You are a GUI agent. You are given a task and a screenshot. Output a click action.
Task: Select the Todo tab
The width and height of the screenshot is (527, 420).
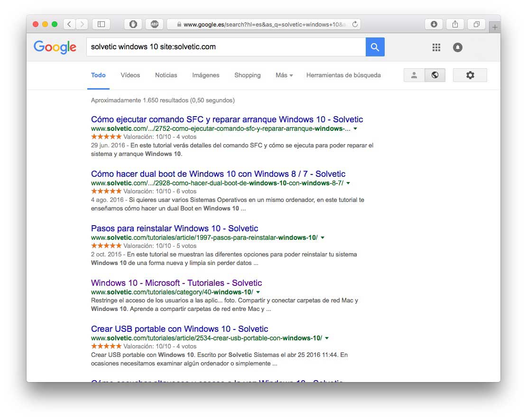98,75
